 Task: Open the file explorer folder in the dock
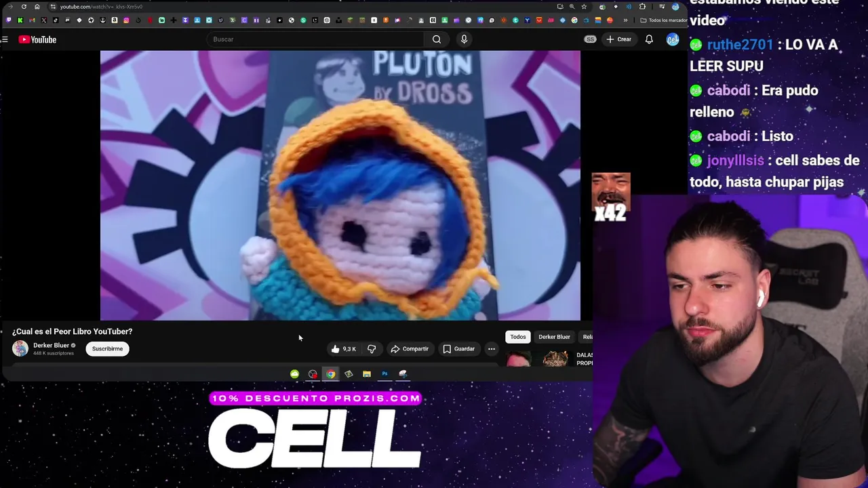[x=367, y=374]
